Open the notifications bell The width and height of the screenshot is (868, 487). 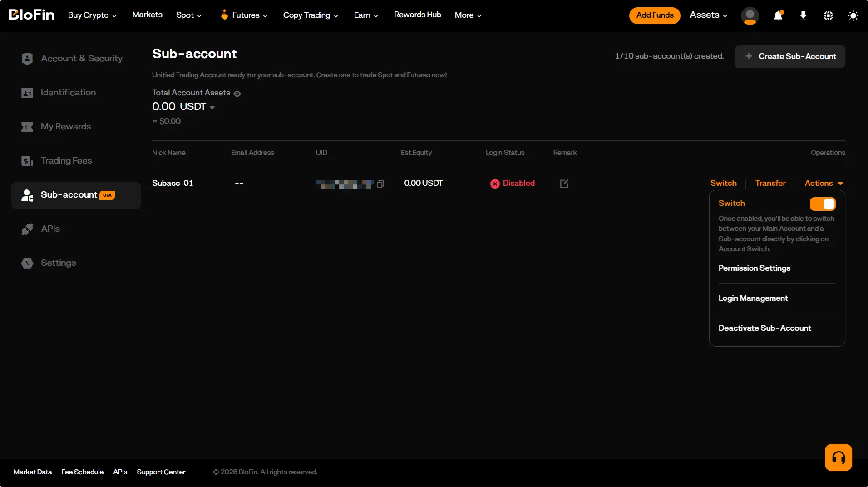coord(778,15)
